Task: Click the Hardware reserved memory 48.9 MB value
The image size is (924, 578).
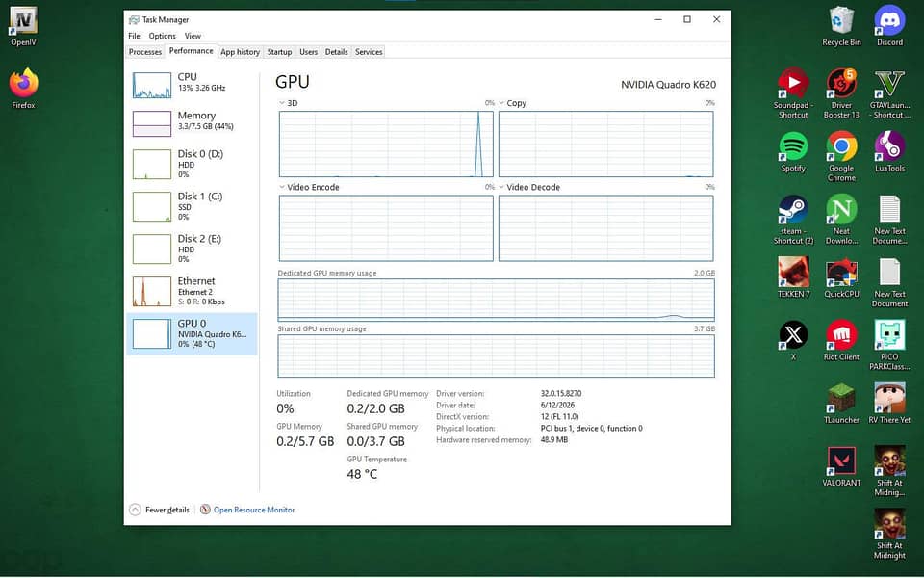Action: tap(554, 440)
